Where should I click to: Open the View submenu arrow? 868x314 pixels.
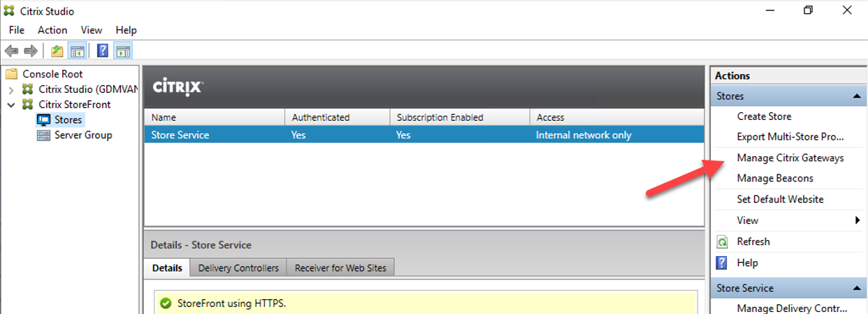tap(858, 220)
